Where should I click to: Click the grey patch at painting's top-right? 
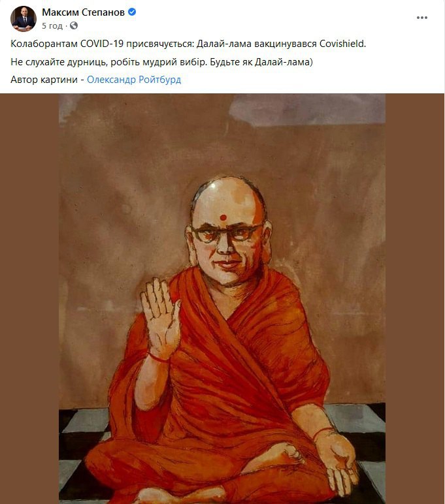(307, 110)
